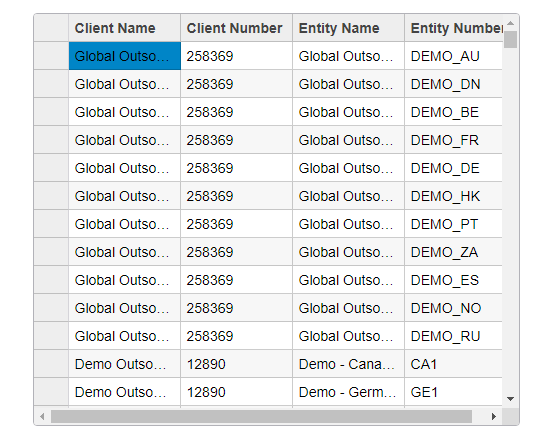The width and height of the screenshot is (540, 440).
Task: Click the vertical scrollbar thumb
Action: (x=510, y=40)
